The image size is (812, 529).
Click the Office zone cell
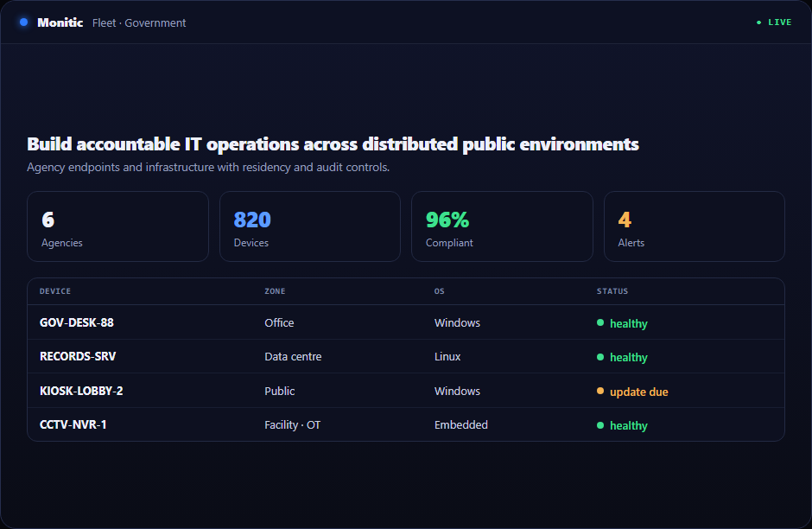(x=279, y=322)
